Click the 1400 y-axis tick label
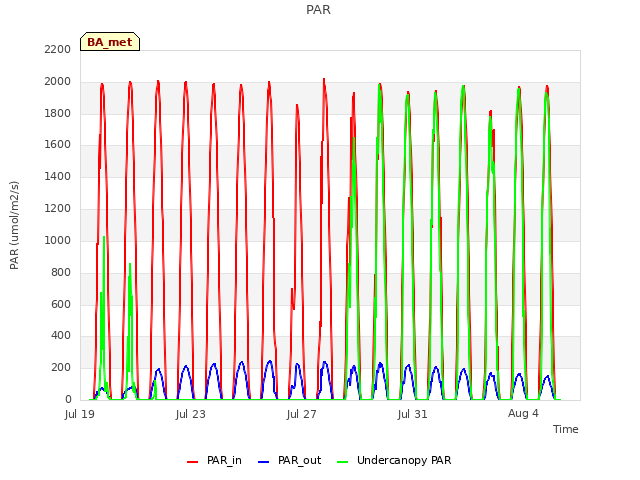This screenshot has height=480, width=640. coord(58,177)
